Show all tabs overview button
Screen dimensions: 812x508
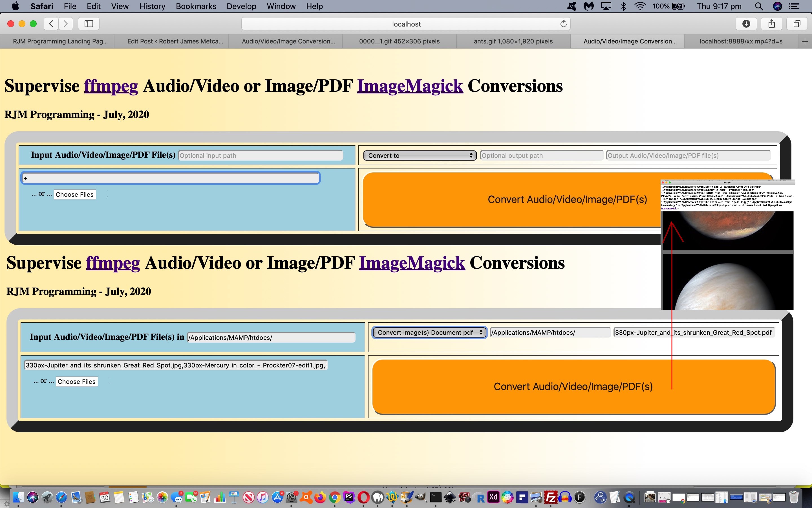(x=797, y=23)
